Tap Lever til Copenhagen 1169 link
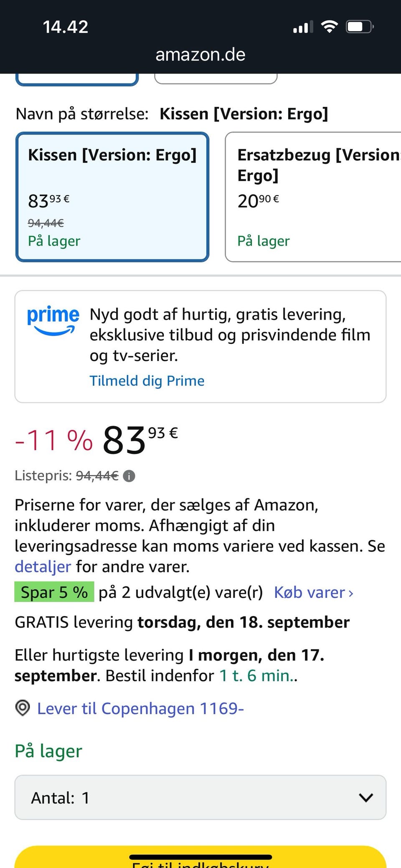This screenshot has height=868, width=401. pyautogui.click(x=140, y=708)
